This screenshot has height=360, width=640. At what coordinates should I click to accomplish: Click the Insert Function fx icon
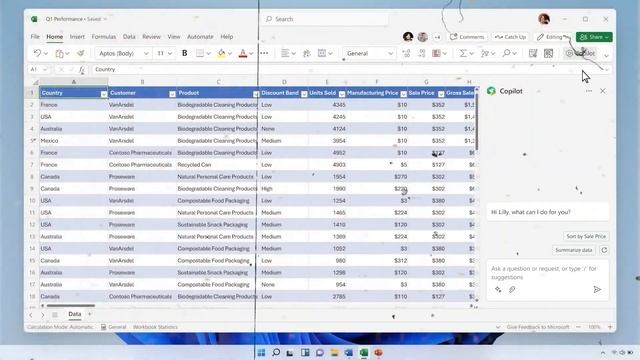(x=82, y=69)
